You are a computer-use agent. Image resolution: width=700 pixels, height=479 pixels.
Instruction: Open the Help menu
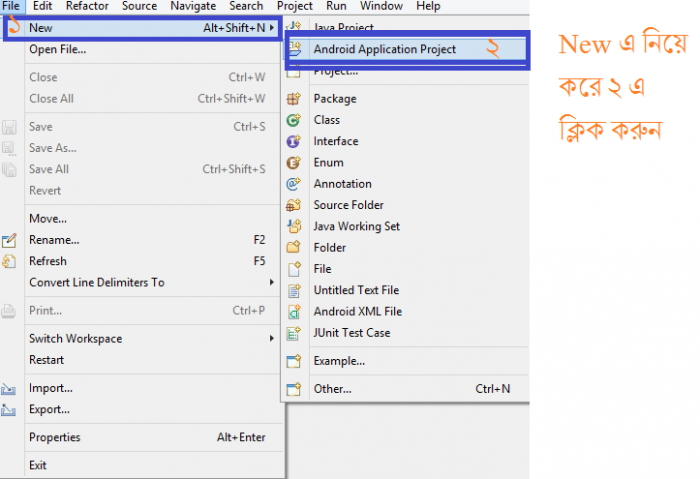click(428, 6)
